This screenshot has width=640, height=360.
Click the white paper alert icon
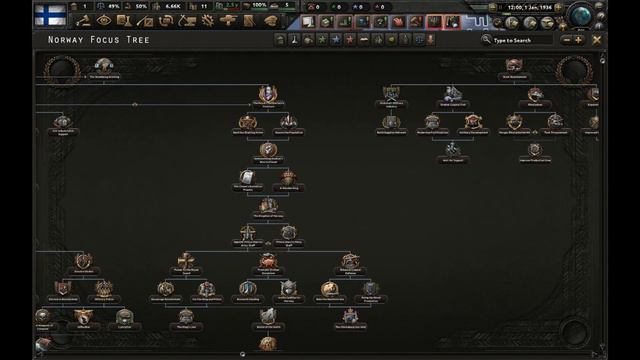tap(309, 22)
